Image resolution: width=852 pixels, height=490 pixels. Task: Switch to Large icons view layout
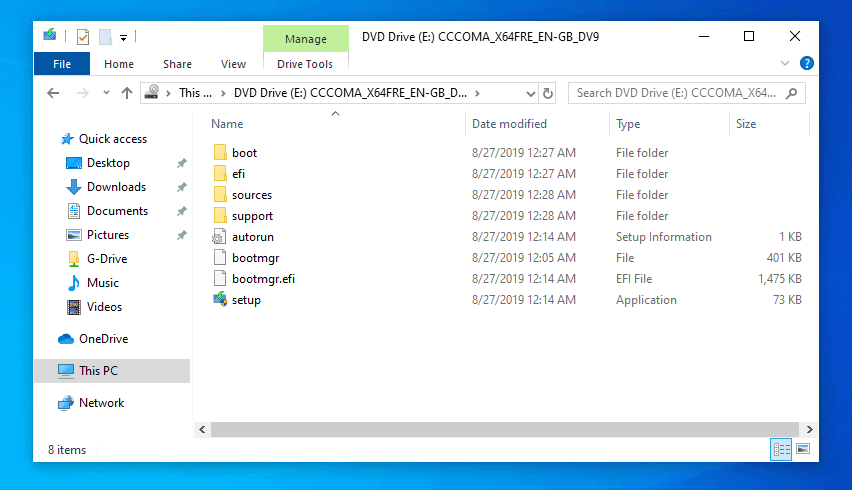click(x=803, y=449)
